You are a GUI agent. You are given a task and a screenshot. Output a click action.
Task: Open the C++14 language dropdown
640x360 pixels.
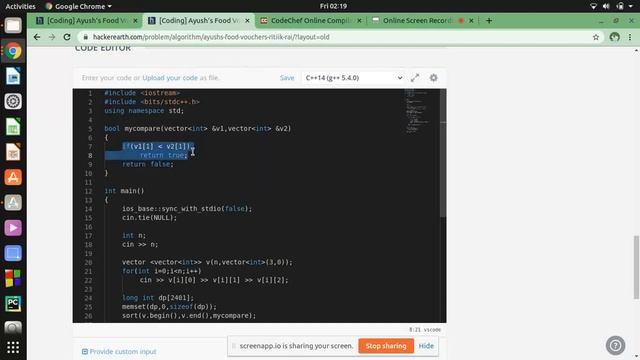click(x=353, y=78)
